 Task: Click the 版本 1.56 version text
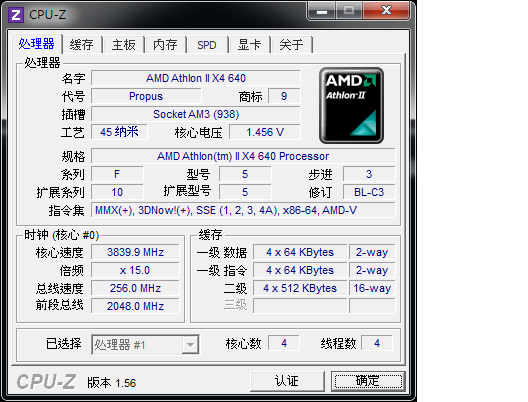tap(112, 383)
